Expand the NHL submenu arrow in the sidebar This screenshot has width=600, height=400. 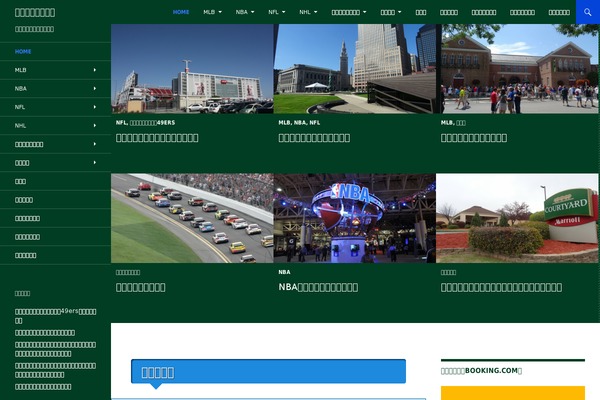95,126
